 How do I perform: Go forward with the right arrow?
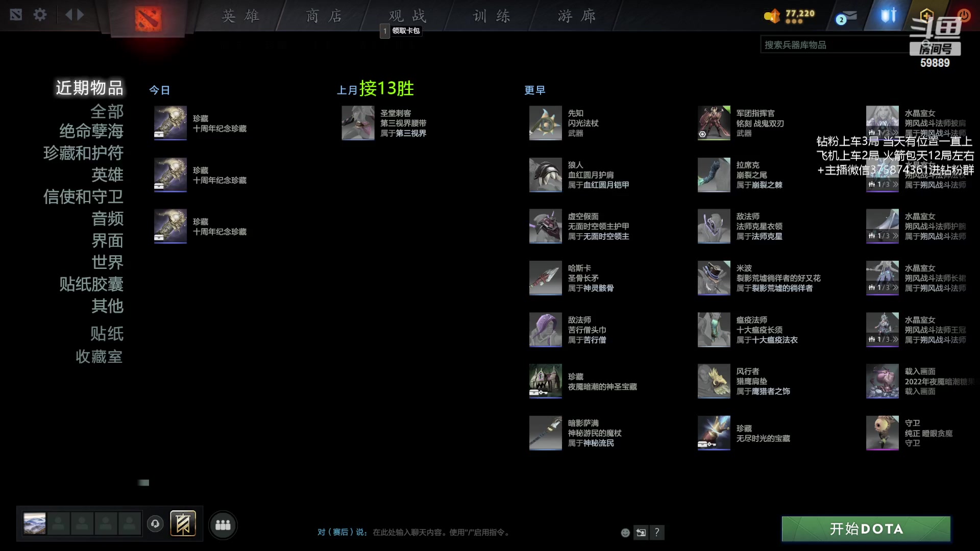(80, 15)
